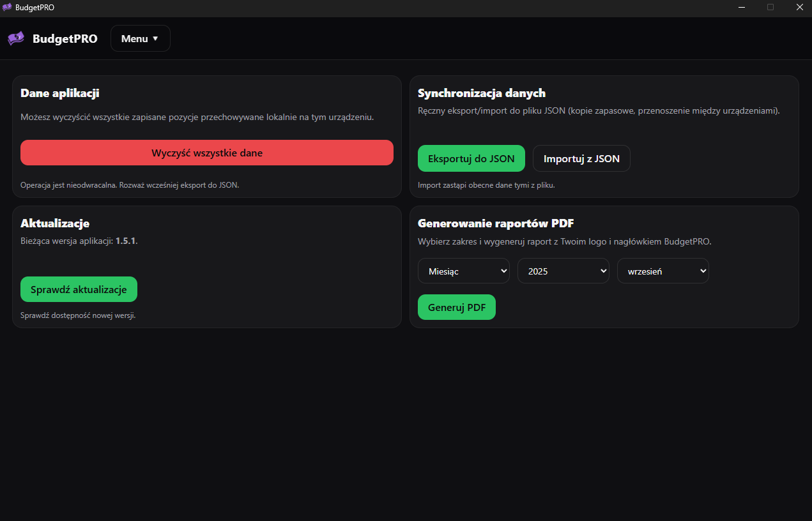812x521 pixels.
Task: Export data with Eksportuj do JSON
Action: click(471, 158)
